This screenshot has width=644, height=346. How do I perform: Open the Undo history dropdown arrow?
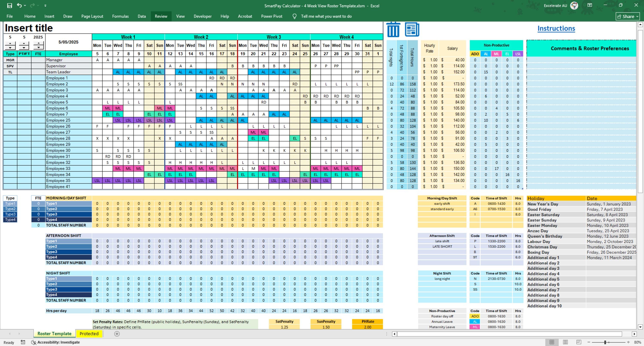pyautogui.click(x=24, y=5)
